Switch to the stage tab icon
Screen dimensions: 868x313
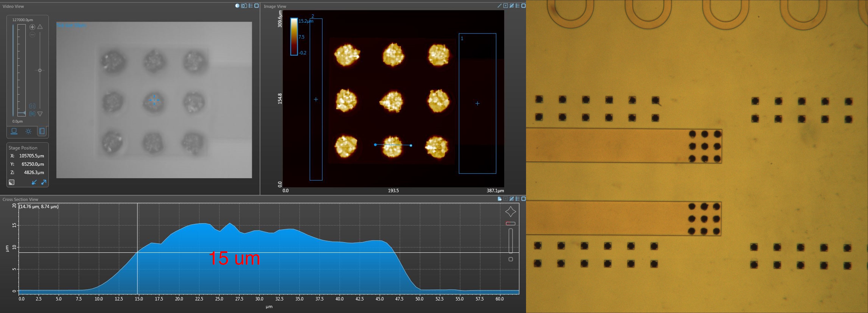click(14, 131)
